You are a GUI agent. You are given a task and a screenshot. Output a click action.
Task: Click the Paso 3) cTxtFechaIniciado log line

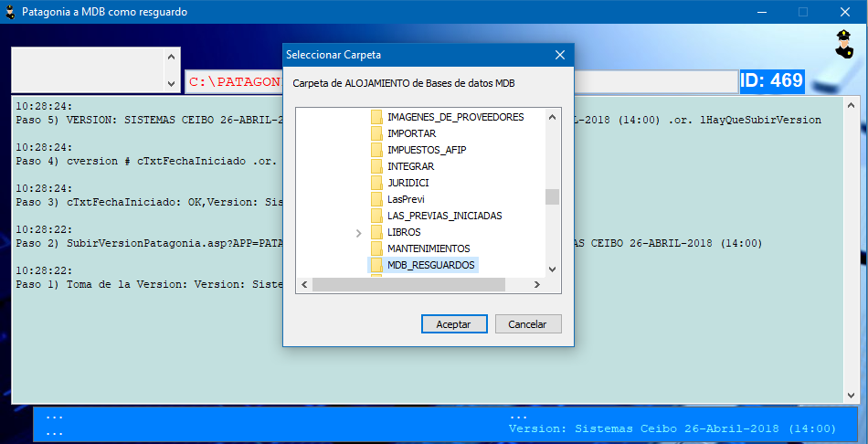tap(150, 202)
